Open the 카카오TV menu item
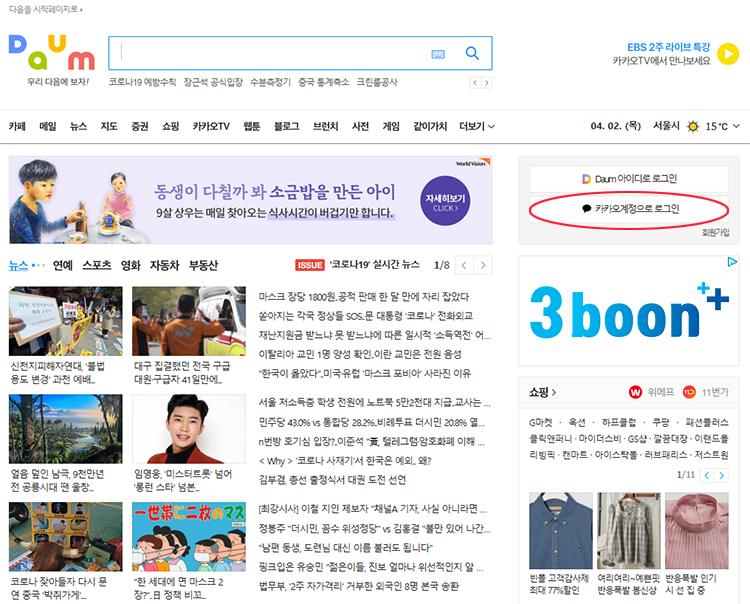Screen dimensions: 750x604 [x=211, y=126]
